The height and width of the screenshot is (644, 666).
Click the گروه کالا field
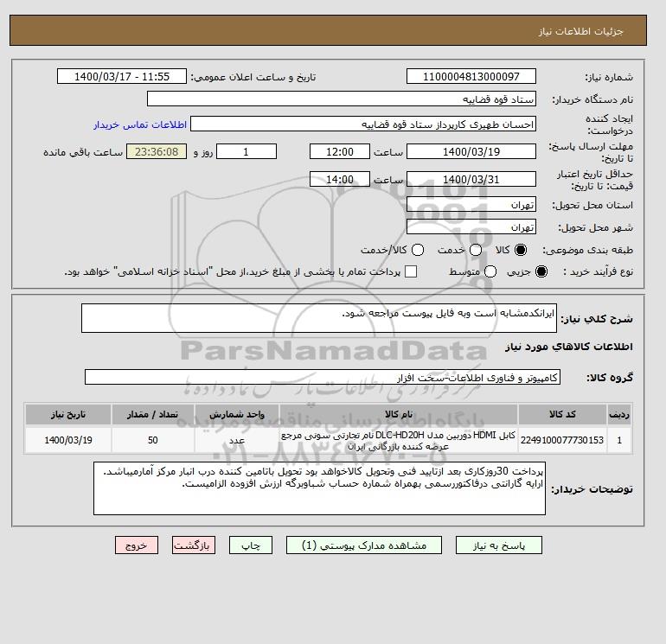click(x=323, y=377)
